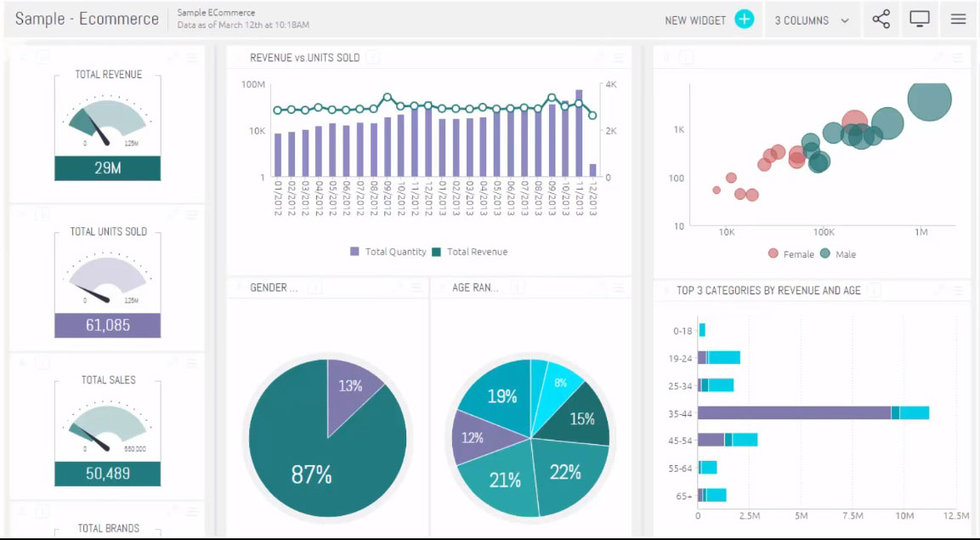This screenshot has width=980, height=540.
Task: Open the 3 COLUMNS layout dropdown
Action: [808, 19]
